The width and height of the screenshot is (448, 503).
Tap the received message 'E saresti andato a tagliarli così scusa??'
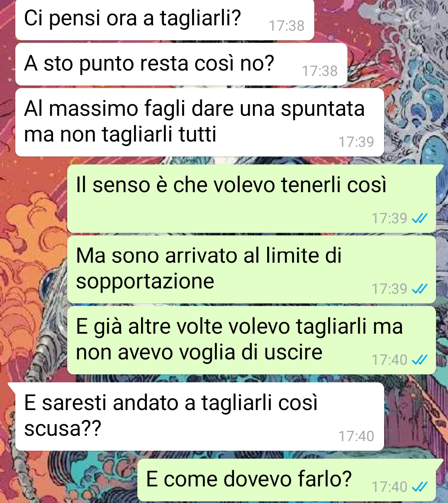[x=200, y=416]
